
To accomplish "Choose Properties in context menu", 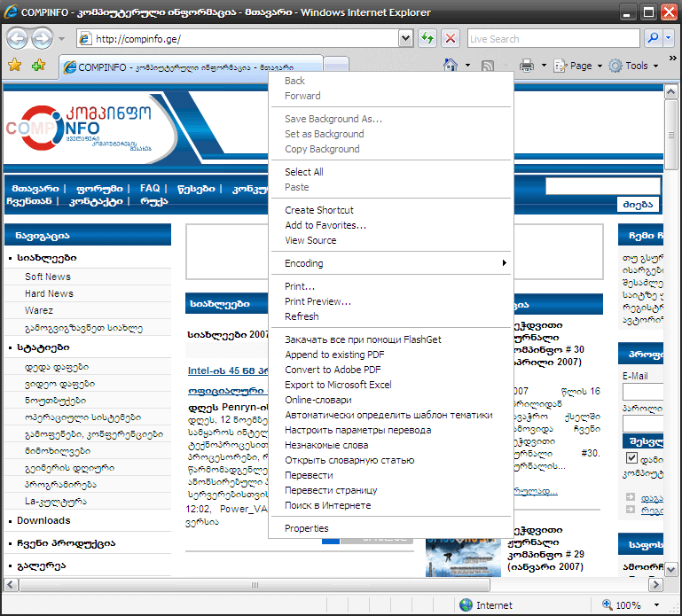I will pos(306,528).
